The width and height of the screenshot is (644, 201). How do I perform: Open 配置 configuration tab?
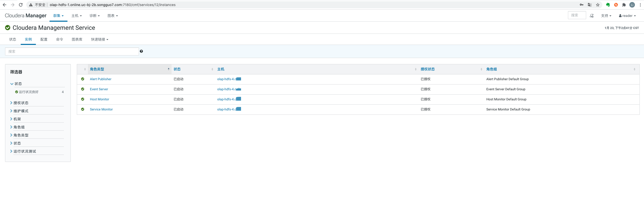44,39
